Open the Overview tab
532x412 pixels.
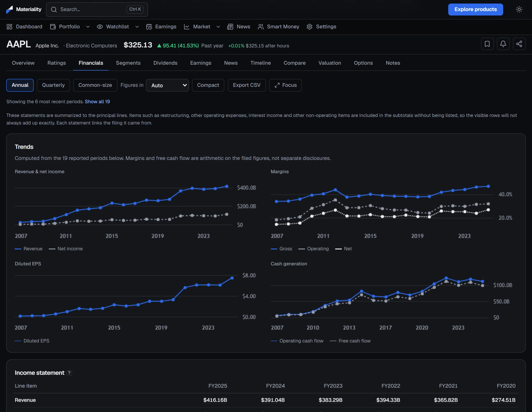click(23, 63)
